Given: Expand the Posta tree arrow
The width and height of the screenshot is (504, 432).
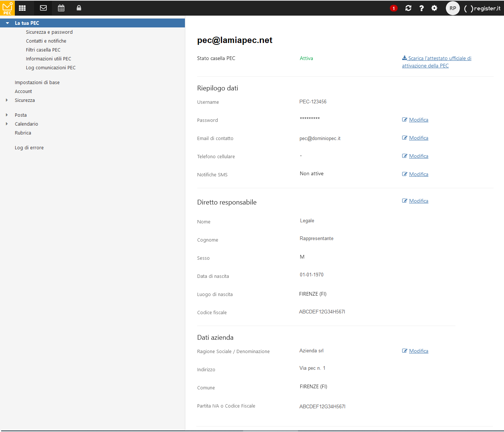Looking at the screenshot, I should click(7, 115).
